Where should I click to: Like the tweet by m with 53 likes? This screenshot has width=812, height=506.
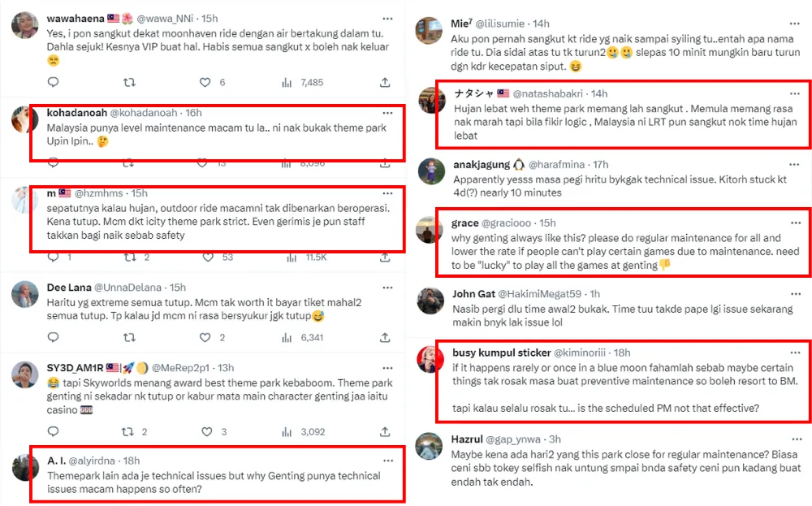tap(205, 257)
